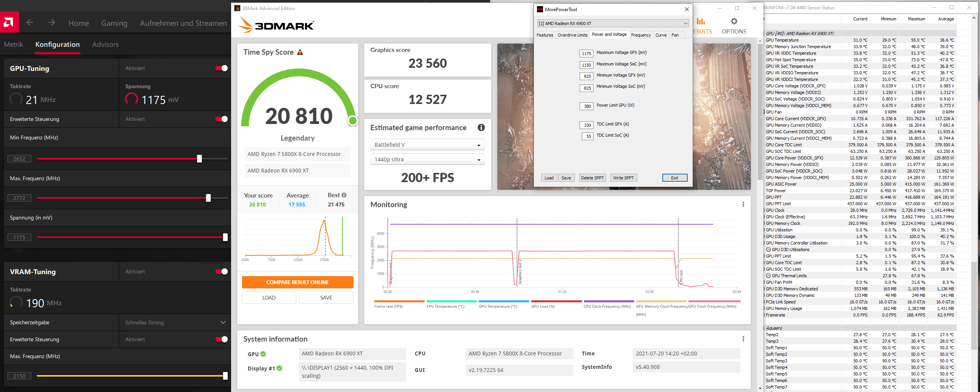
Task: Click the LOAD button in 3DMark
Action: coord(269,298)
